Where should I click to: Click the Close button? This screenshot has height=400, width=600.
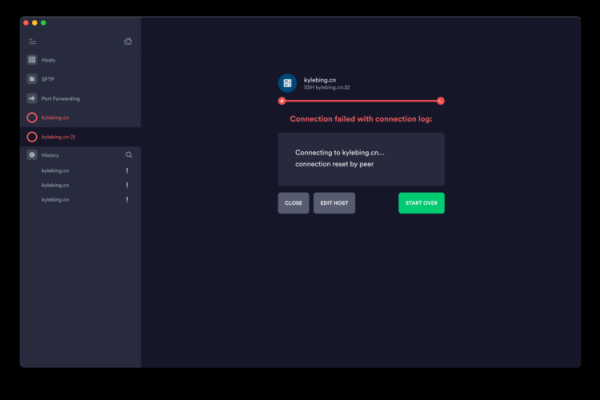click(293, 203)
